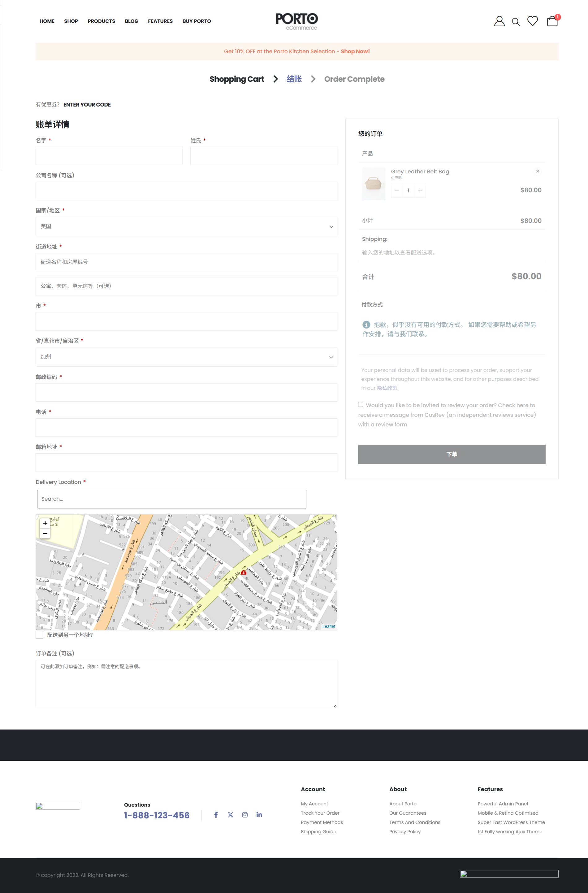The image size is (588, 893).
Task: Expand the state dropdown showing 加州
Action: click(186, 357)
